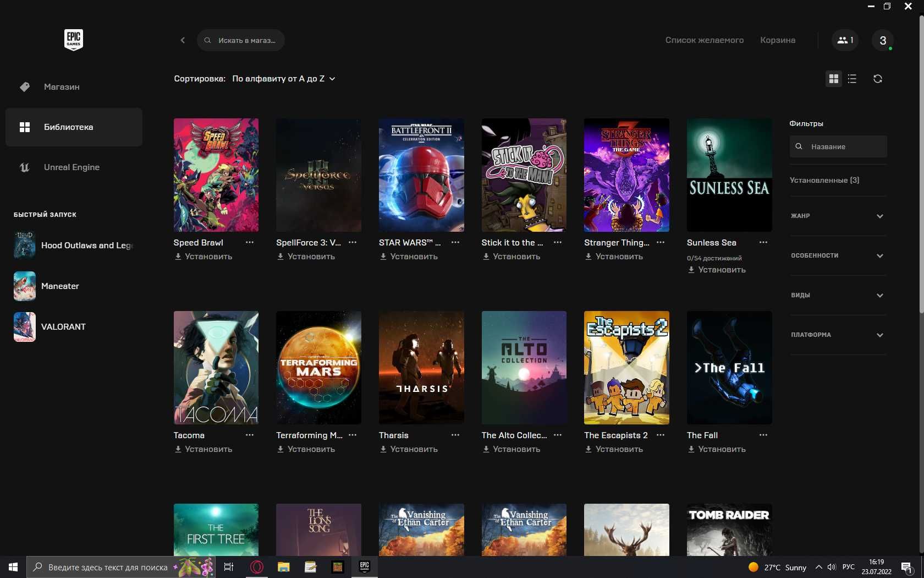Viewport: 924px width, 578px height.
Task: Open The First Tree cover art
Action: (x=216, y=530)
